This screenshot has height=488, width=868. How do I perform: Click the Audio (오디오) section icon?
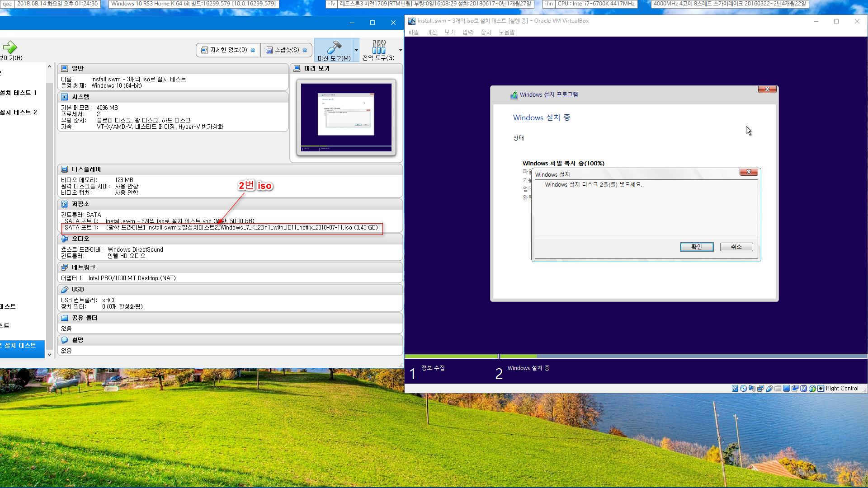pos(65,239)
